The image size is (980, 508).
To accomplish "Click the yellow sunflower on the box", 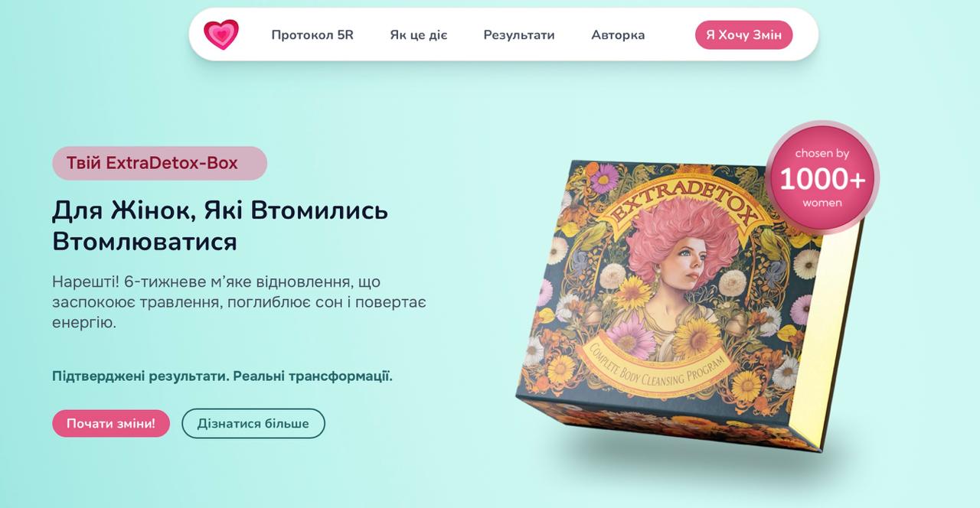I will coord(695,339).
